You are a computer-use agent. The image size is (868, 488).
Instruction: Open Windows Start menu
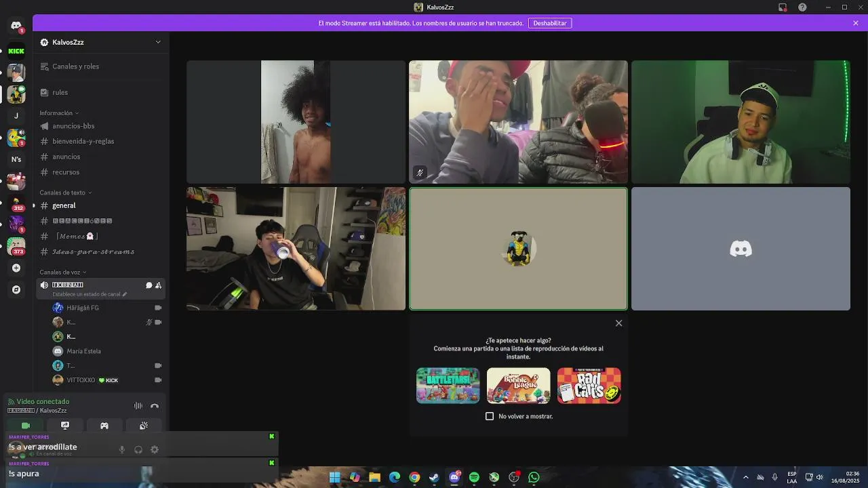pyautogui.click(x=335, y=477)
